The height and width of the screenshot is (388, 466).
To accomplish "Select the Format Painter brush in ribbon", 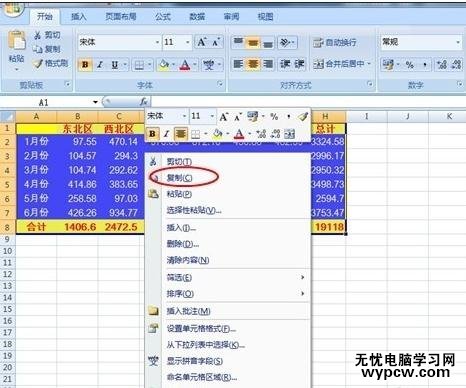I will point(51,63).
